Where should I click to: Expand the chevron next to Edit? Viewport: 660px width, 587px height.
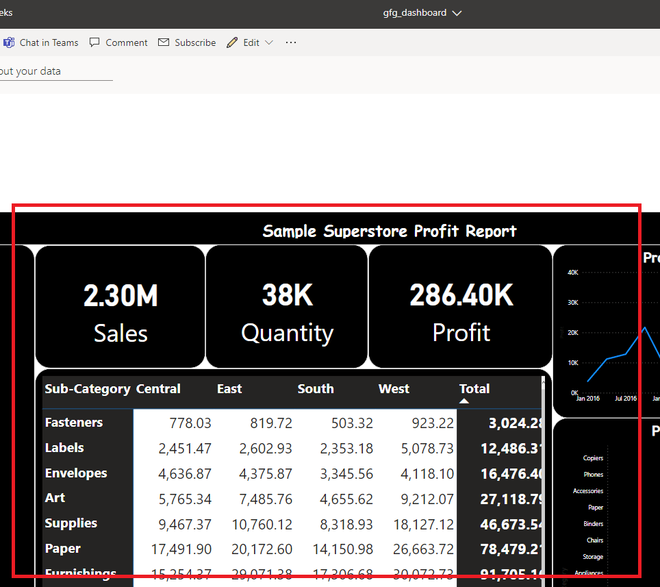tap(269, 43)
